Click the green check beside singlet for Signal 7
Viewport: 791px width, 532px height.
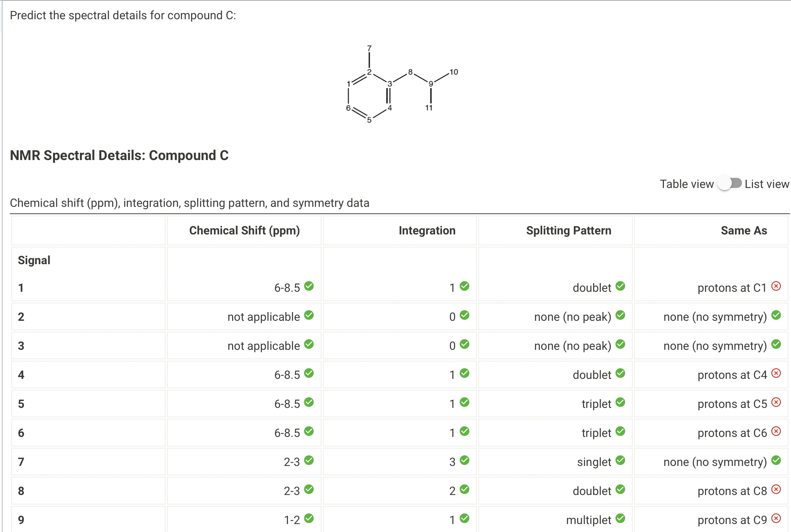620,461
